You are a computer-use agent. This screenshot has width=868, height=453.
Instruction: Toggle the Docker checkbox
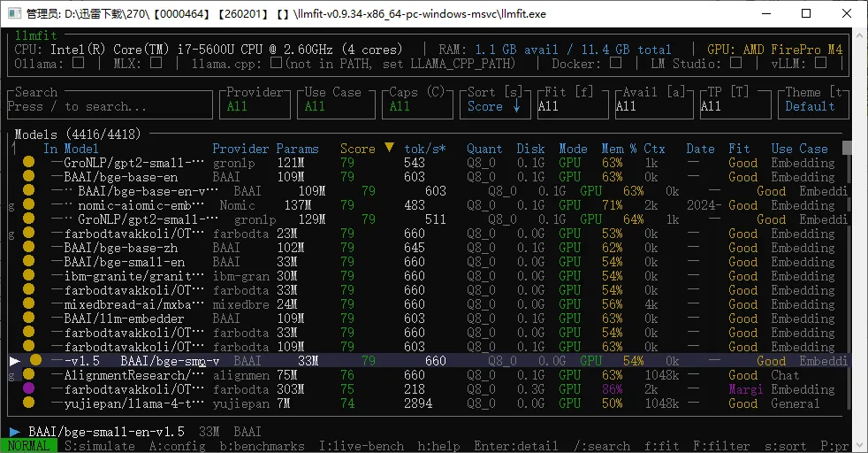[x=615, y=63]
